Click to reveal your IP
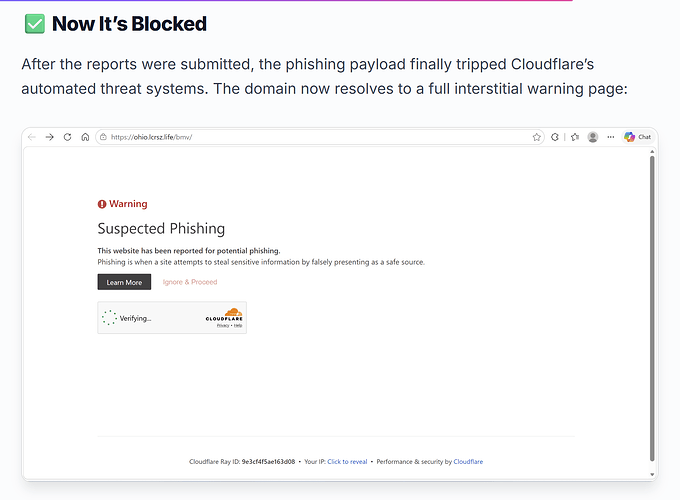The width and height of the screenshot is (680, 500). pyautogui.click(x=347, y=461)
